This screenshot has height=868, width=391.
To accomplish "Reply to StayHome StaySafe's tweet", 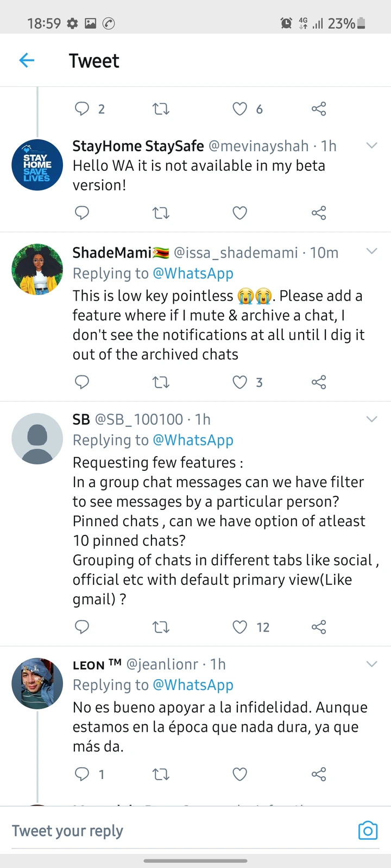I will click(x=81, y=213).
